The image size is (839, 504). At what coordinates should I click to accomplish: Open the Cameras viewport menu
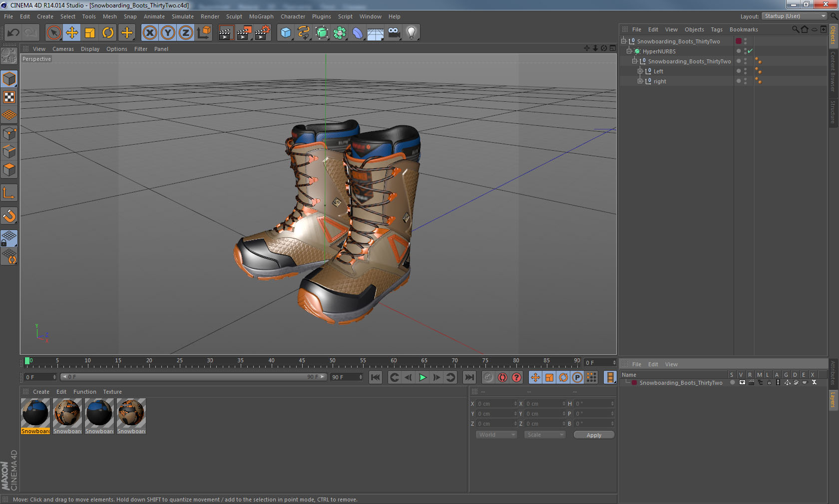63,49
